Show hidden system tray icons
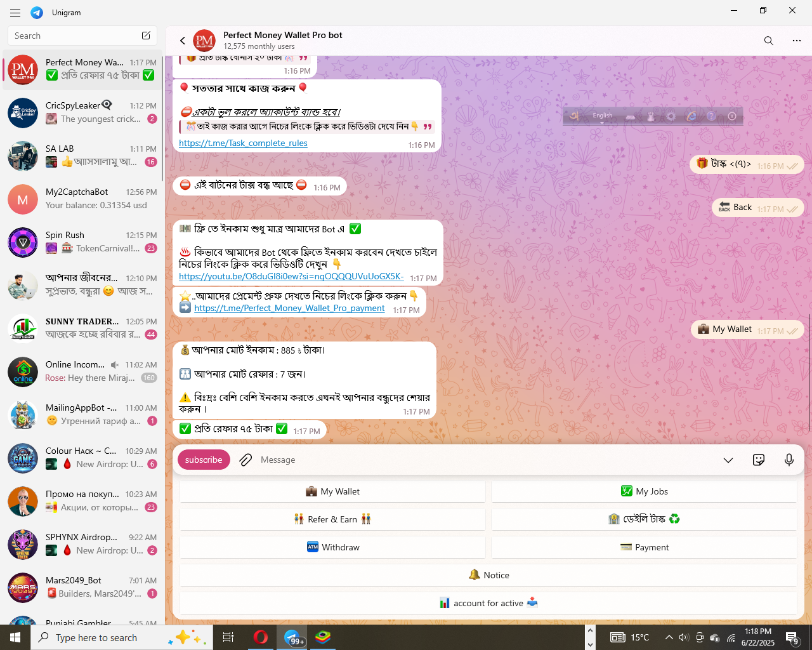812x650 pixels. [x=669, y=637]
